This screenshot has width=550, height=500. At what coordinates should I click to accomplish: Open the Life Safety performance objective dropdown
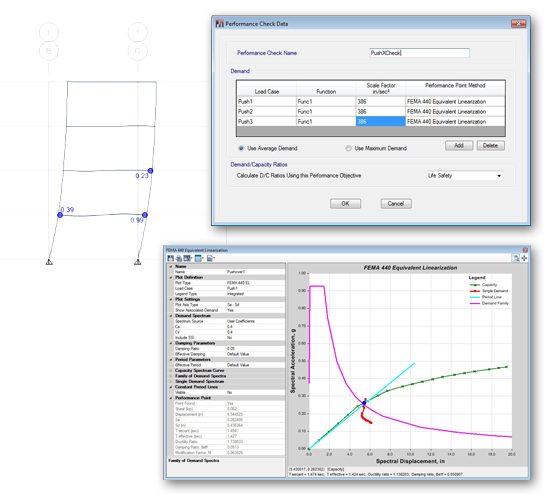(464, 175)
